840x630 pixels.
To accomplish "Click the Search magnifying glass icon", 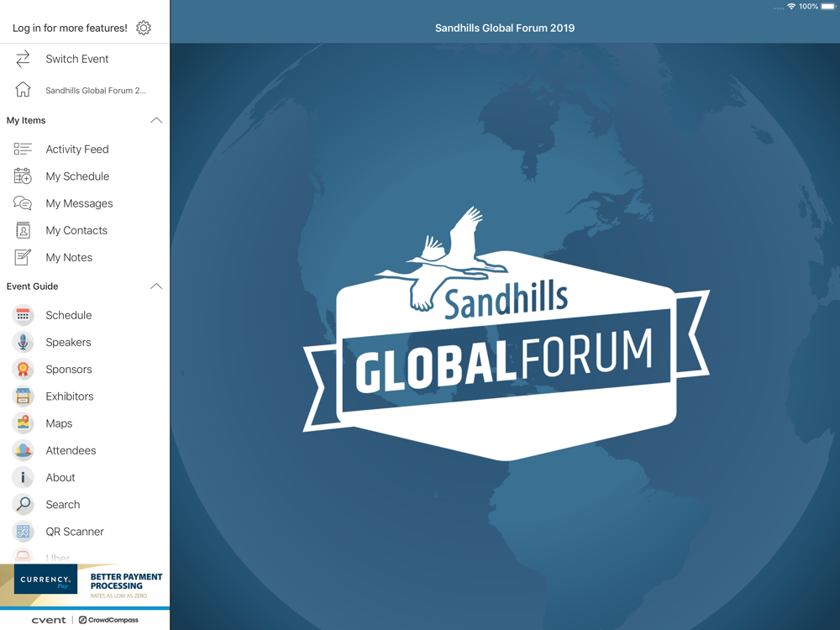I will pyautogui.click(x=23, y=505).
